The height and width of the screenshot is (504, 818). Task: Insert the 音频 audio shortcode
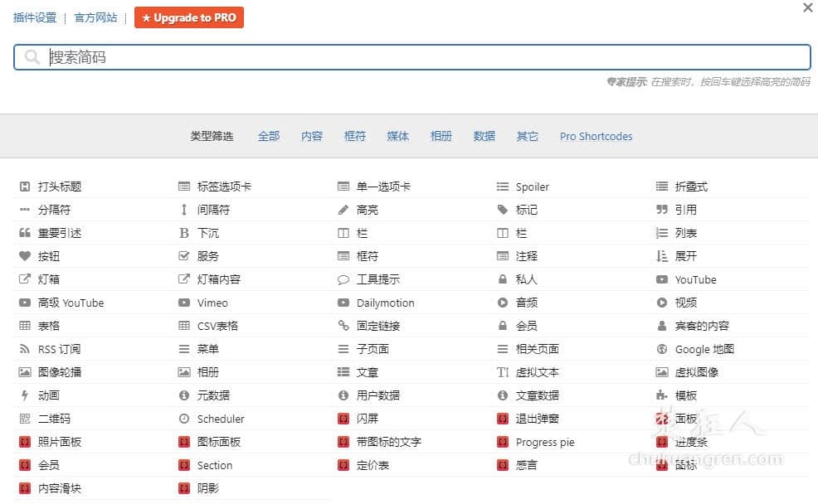(x=526, y=303)
